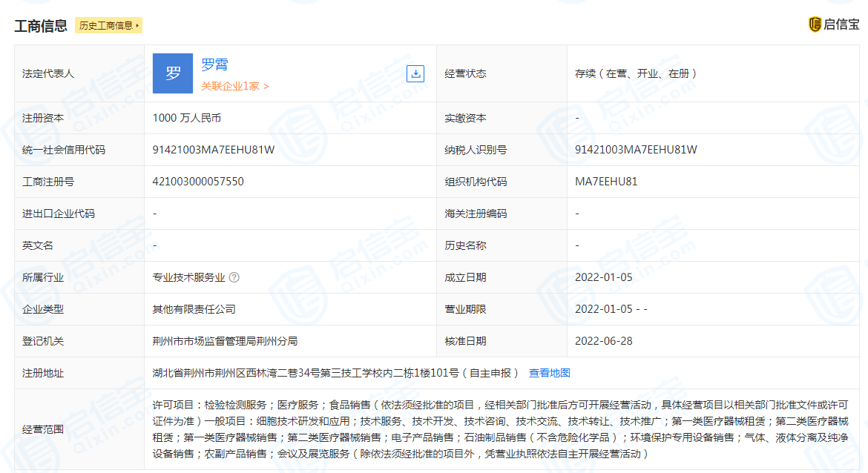Click the download icon beside 罗霄
Image resolution: width=868 pixels, height=473 pixels.
(415, 73)
